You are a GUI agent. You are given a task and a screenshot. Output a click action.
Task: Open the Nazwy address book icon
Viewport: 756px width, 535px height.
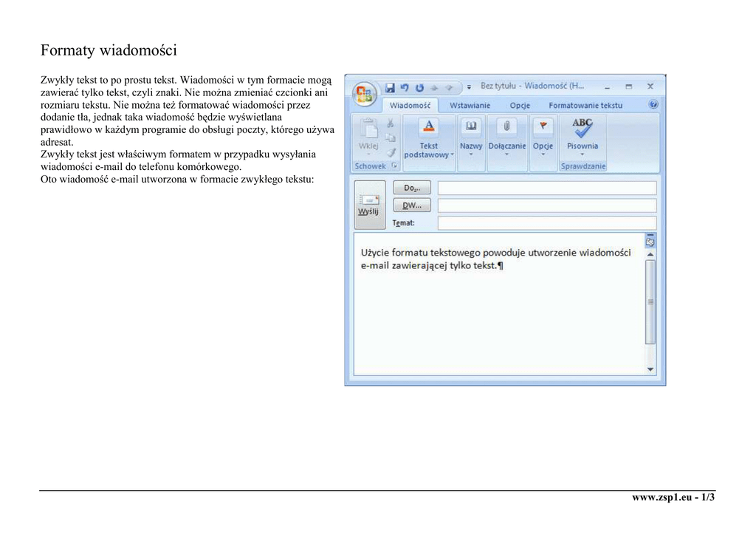(x=471, y=127)
